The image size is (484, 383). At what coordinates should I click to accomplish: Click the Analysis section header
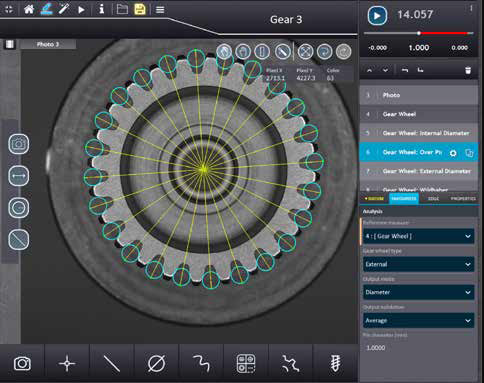tap(419, 211)
